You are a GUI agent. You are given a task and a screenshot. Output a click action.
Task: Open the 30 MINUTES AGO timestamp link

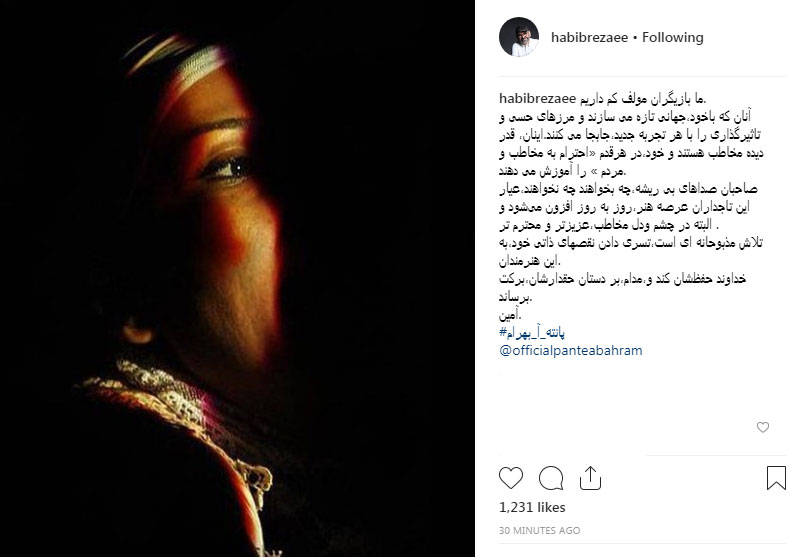[x=539, y=530]
